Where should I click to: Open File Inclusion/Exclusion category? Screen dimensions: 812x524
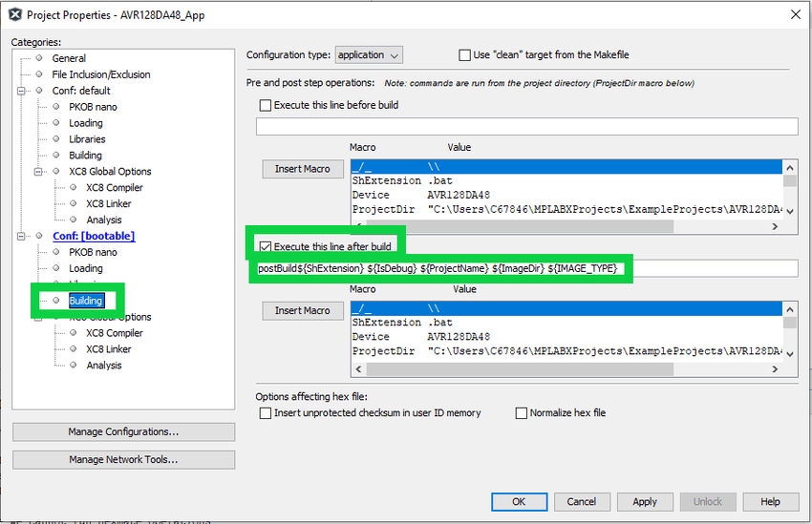coord(100,74)
